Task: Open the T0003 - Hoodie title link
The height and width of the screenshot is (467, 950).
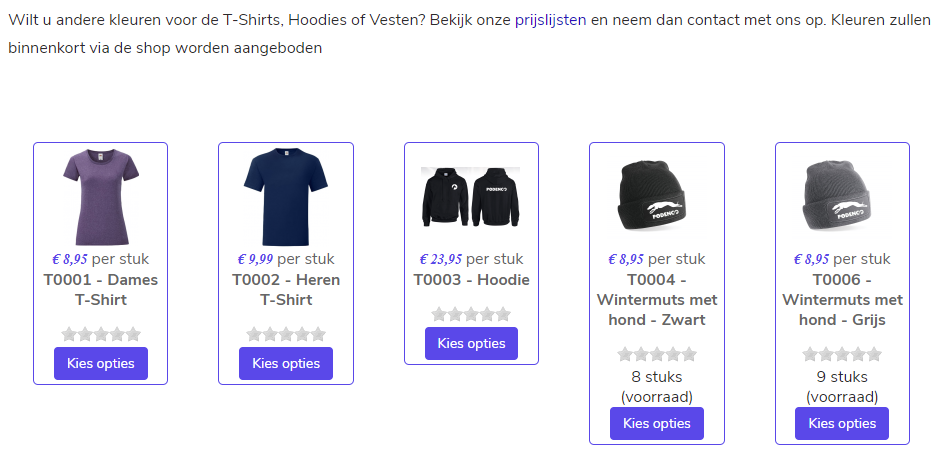Action: click(471, 280)
